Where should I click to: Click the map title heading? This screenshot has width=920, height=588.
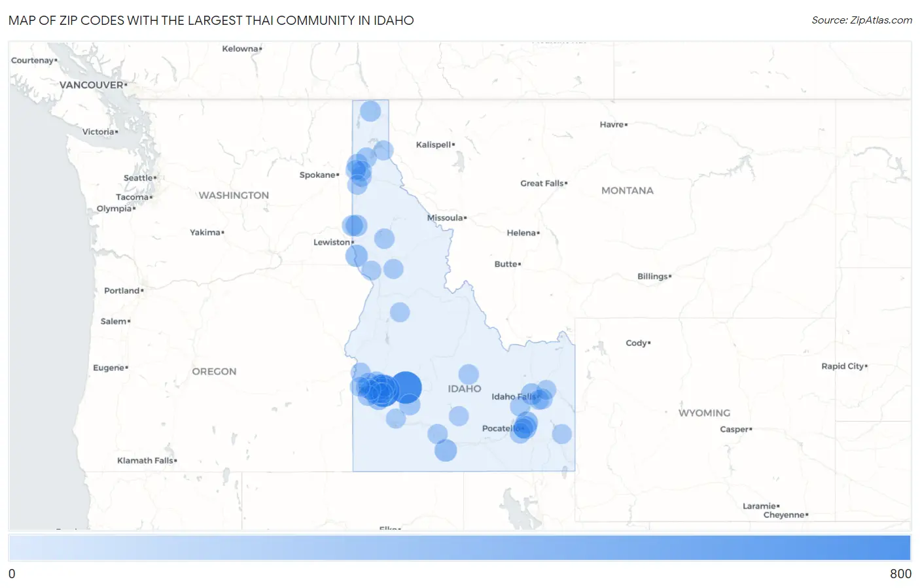(211, 20)
